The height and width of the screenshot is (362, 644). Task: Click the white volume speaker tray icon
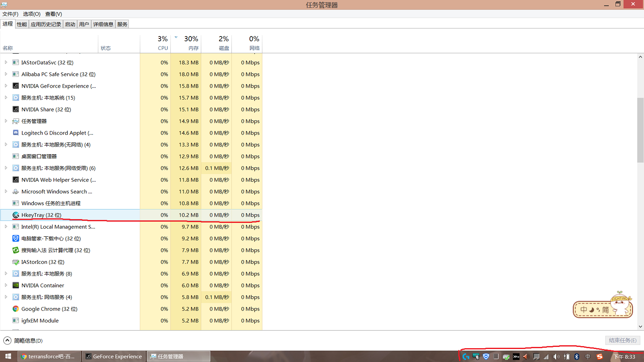pyautogui.click(x=556, y=357)
